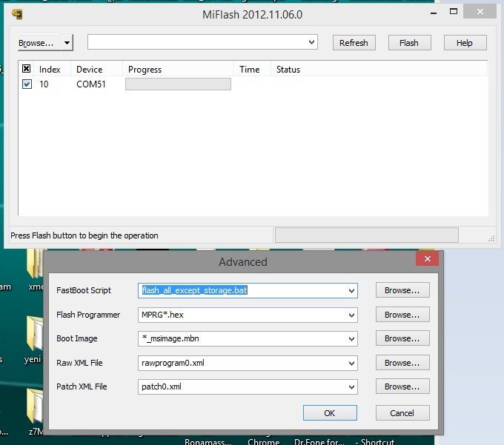
Task: Expand the FastBoot Script dropdown
Action: 351,291
